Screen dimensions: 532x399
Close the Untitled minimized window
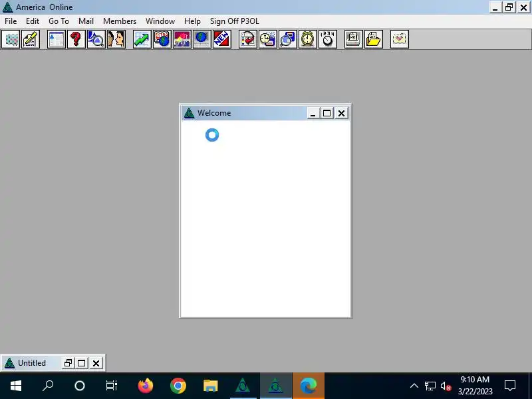point(96,363)
